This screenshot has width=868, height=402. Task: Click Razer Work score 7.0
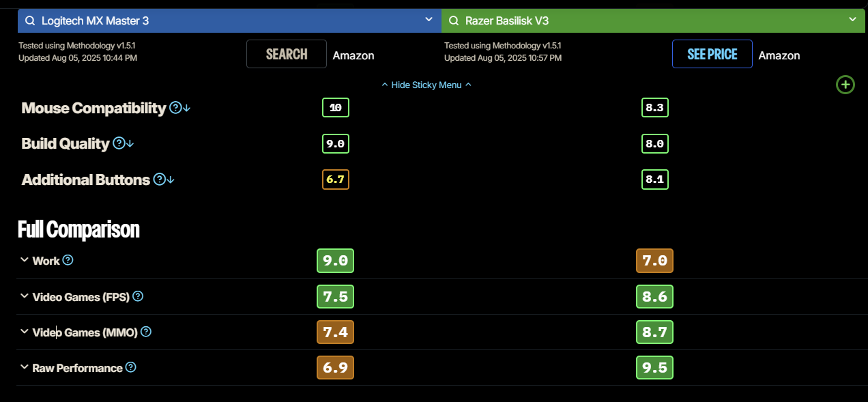655,261
